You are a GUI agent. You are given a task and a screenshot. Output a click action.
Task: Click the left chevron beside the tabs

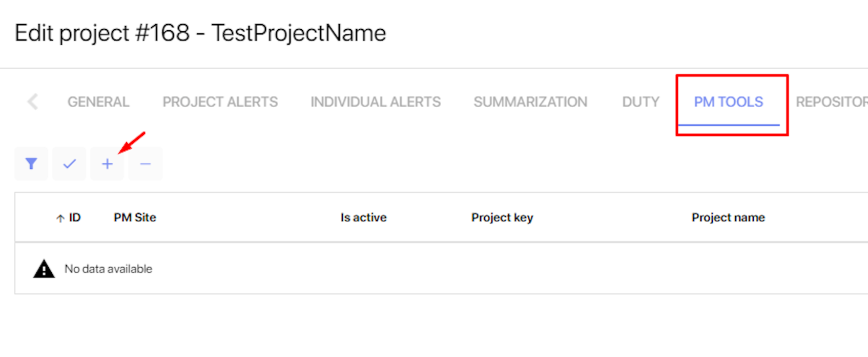[x=33, y=102]
